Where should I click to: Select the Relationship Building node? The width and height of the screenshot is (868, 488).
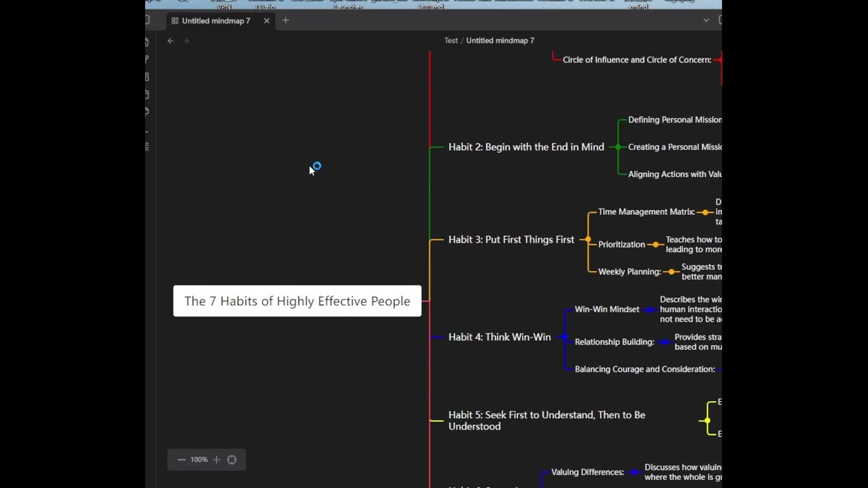coord(614,342)
